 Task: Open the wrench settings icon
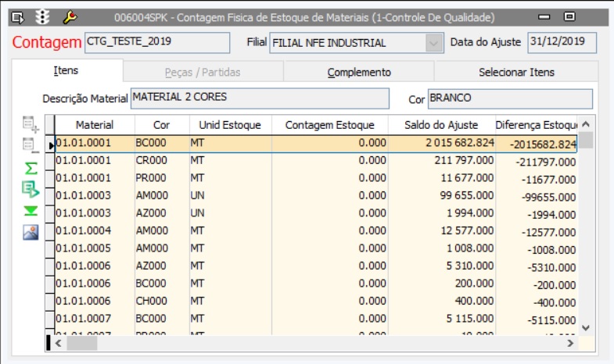tap(69, 16)
